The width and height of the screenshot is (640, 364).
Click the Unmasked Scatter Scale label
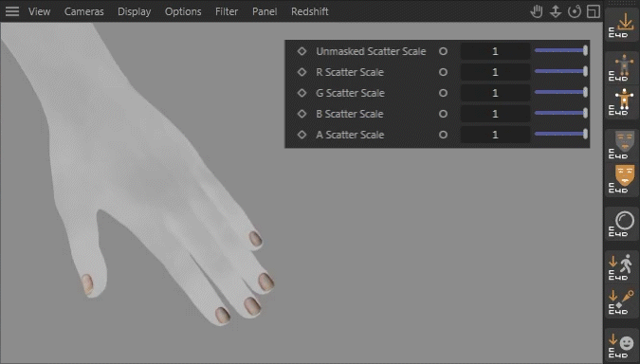(x=371, y=51)
